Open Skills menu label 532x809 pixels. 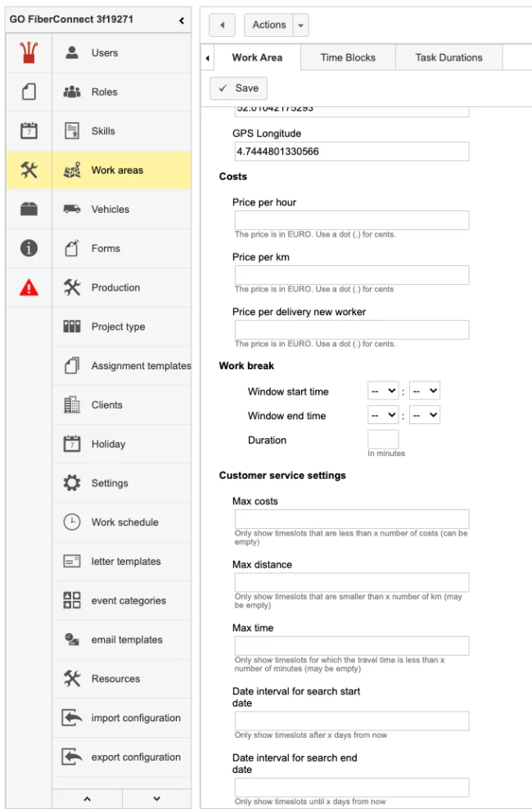pyautogui.click(x=103, y=131)
